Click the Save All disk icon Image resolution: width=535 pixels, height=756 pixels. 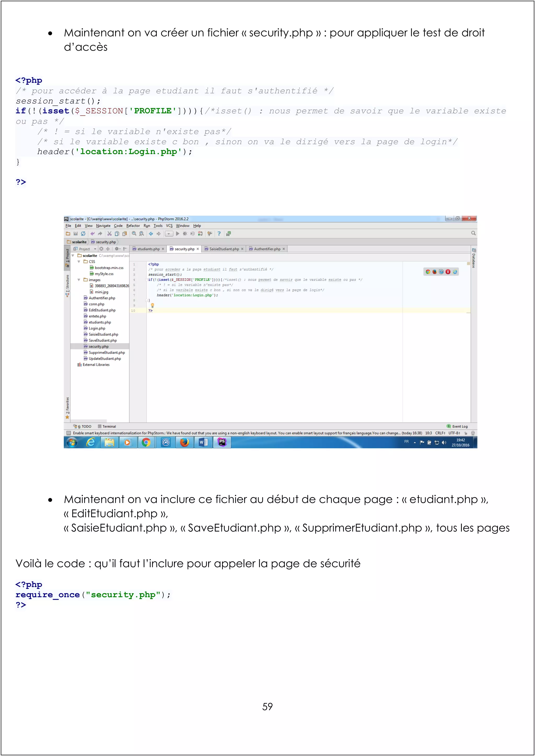(x=75, y=233)
